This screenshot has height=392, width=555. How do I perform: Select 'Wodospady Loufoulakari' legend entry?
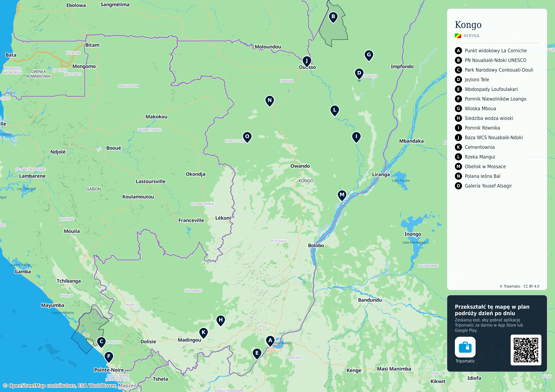491,89
